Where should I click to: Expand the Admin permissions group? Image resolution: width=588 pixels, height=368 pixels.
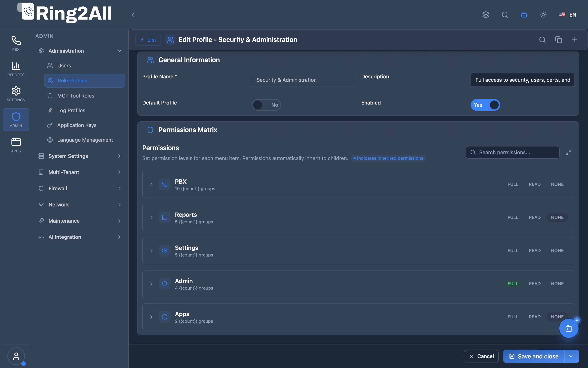151,284
